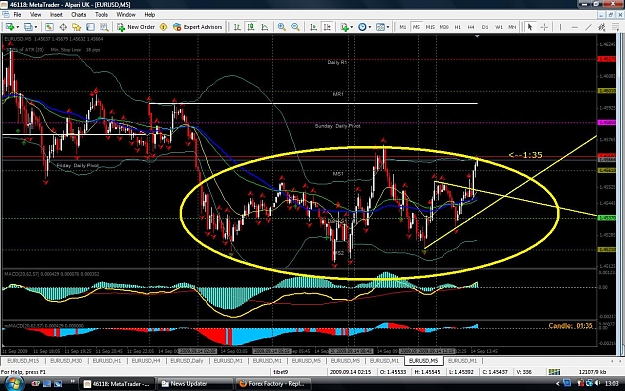Viewport: 625px width, 391px height.
Task: Toggle Auto Scroll chart icon
Action: pyautogui.click(x=314, y=27)
